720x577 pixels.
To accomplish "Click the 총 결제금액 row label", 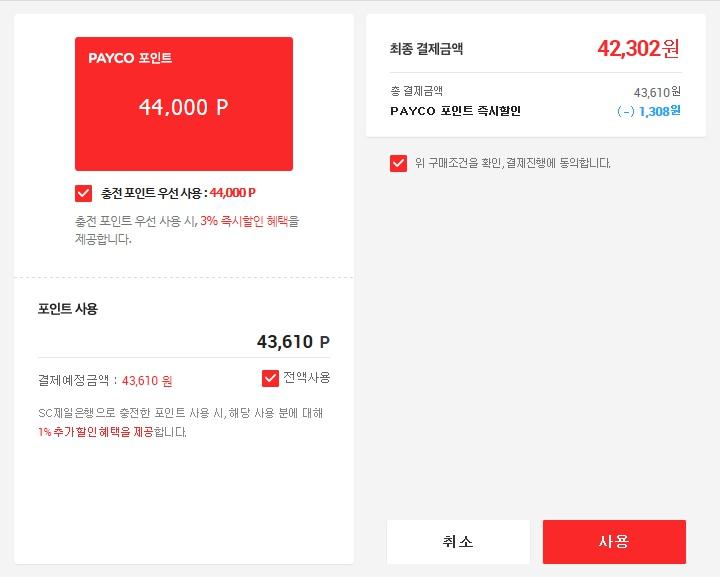I will pos(416,92).
